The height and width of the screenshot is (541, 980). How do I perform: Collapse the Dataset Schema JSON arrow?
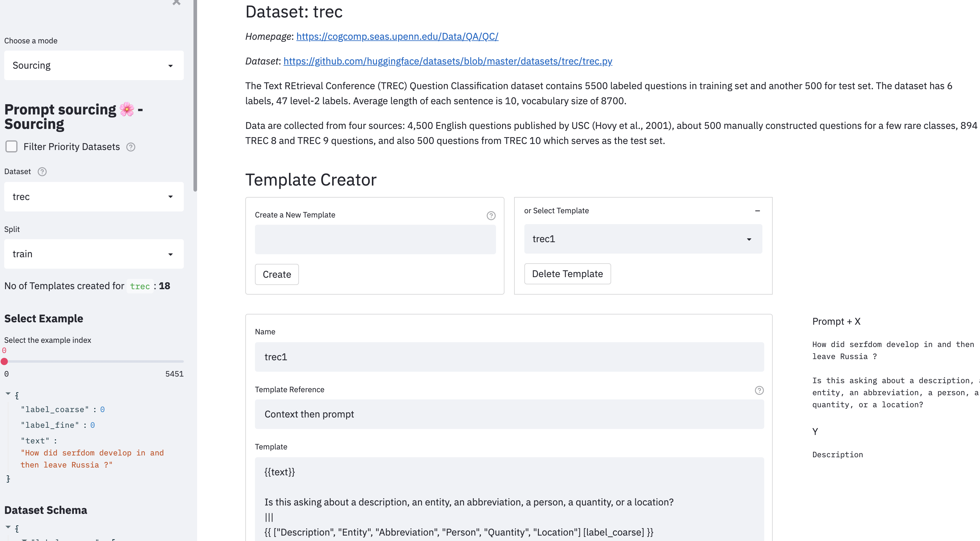coord(8,527)
